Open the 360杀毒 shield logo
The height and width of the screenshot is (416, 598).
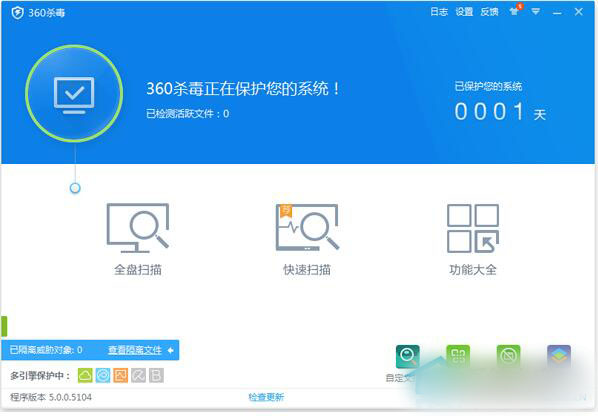click(x=18, y=13)
